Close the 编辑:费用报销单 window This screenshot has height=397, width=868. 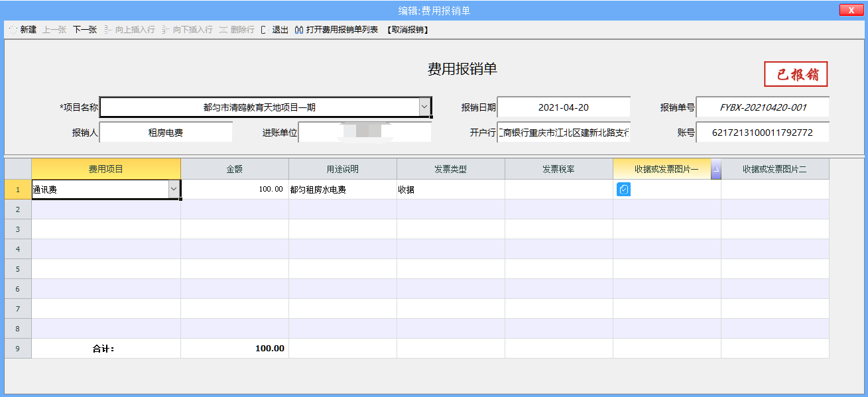tap(850, 10)
